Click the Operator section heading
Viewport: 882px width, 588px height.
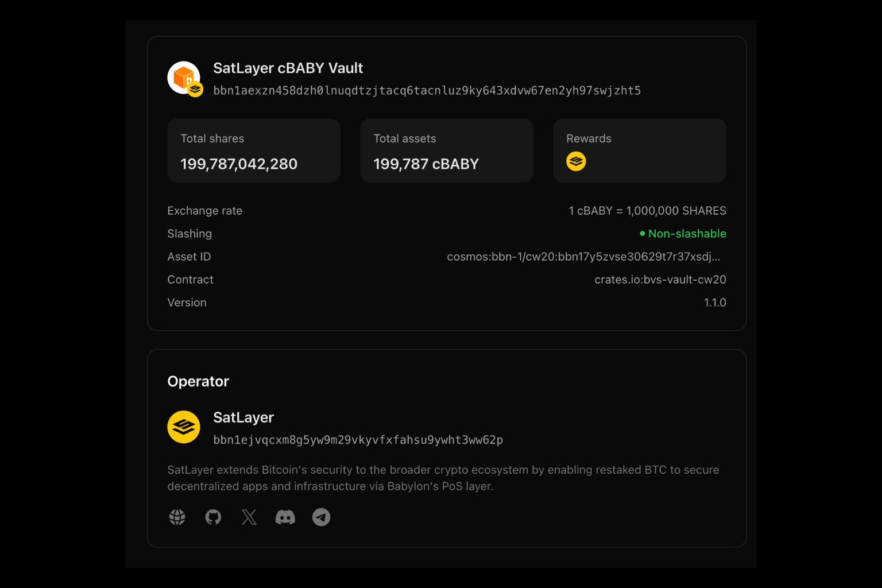point(198,381)
